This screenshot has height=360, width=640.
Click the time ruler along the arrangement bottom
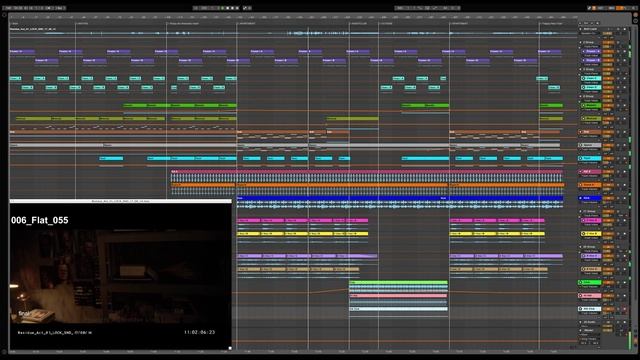coord(293,351)
